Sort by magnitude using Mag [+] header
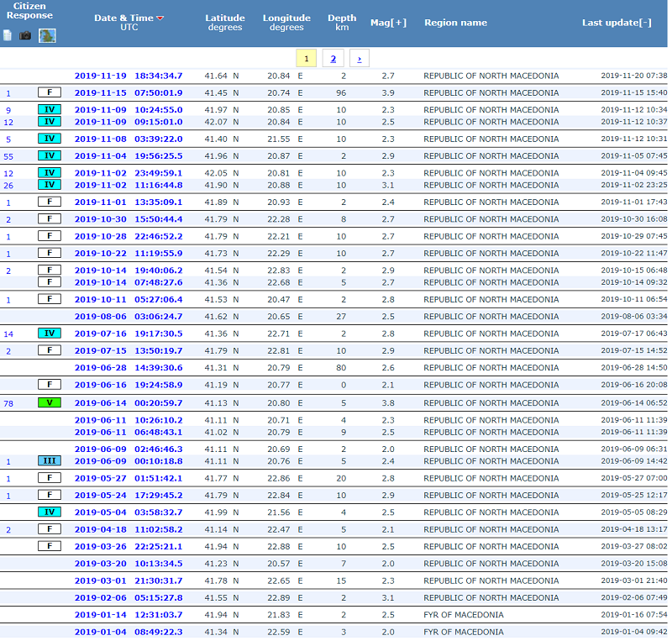 (x=388, y=23)
